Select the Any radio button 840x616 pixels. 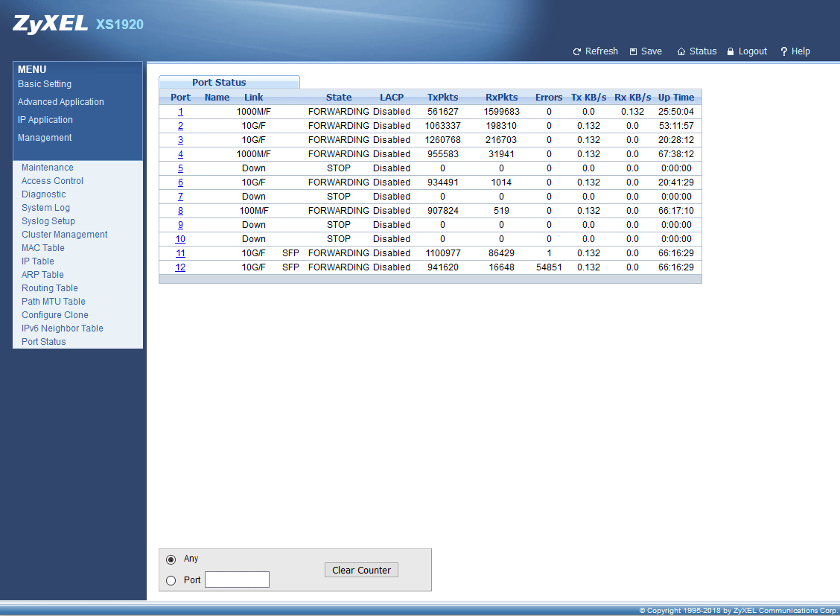[x=171, y=559]
